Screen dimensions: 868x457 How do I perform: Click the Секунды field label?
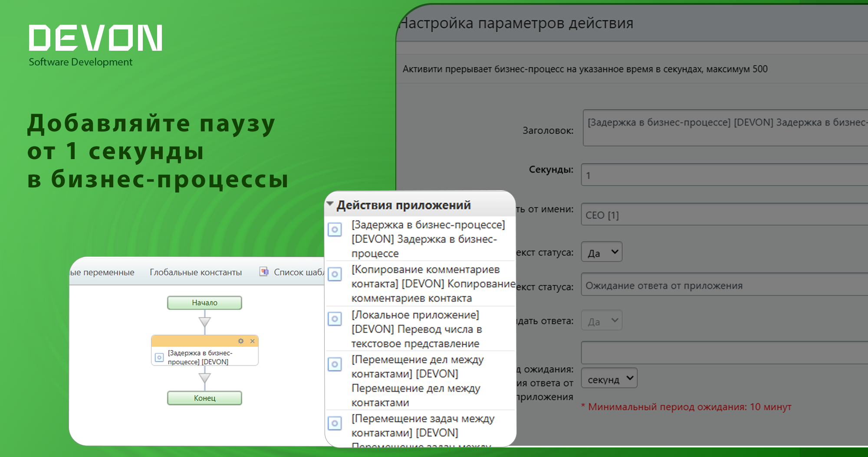coord(551,170)
